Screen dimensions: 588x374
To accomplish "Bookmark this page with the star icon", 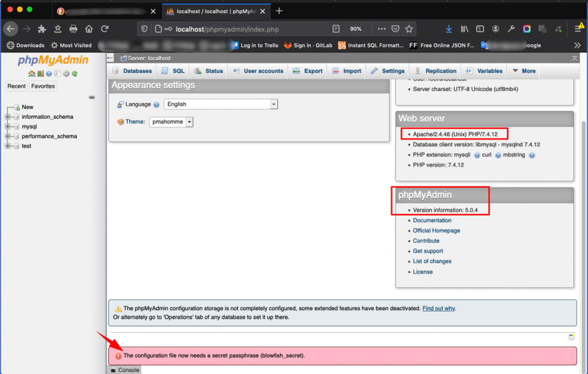I will click(409, 29).
